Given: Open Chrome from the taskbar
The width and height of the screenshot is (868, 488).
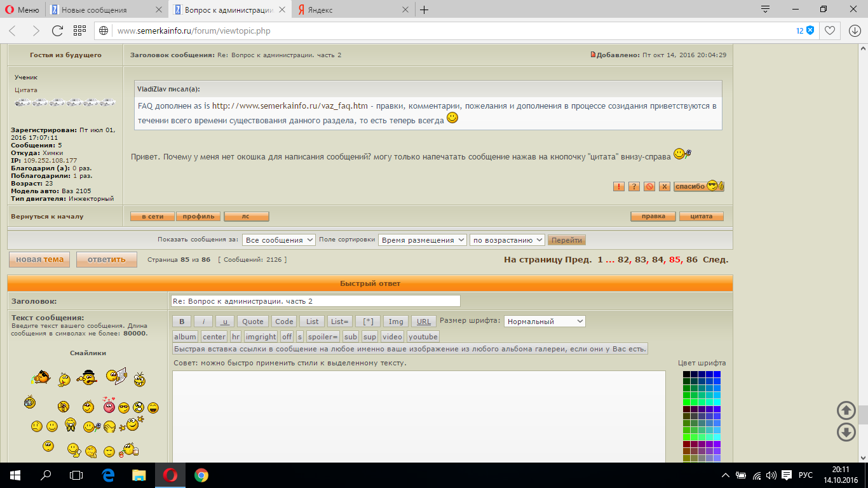Looking at the screenshot, I should coord(201,475).
